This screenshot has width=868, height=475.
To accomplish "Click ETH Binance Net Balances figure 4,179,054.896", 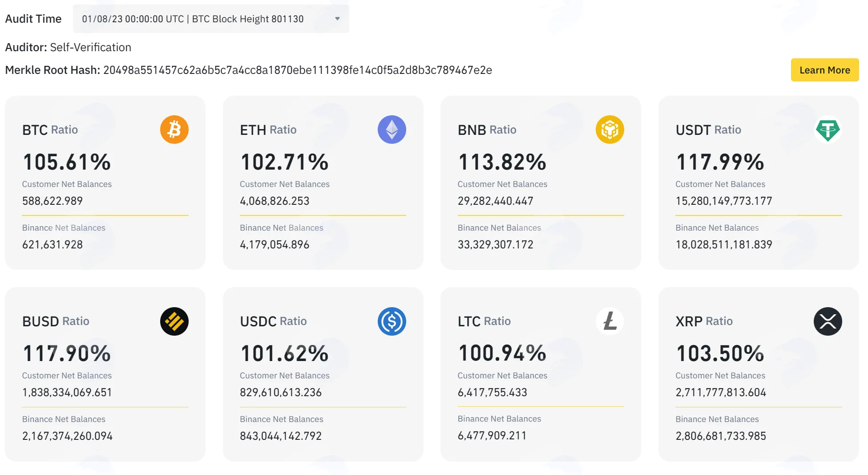I will click(x=275, y=244).
